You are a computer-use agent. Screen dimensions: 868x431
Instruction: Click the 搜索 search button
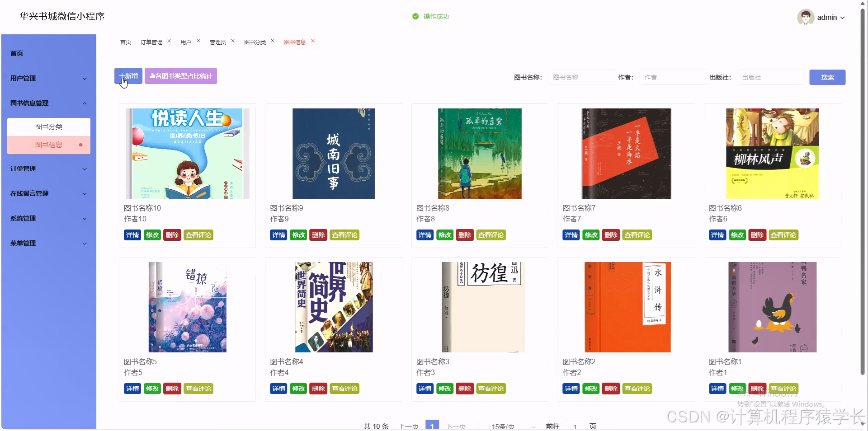(x=827, y=77)
